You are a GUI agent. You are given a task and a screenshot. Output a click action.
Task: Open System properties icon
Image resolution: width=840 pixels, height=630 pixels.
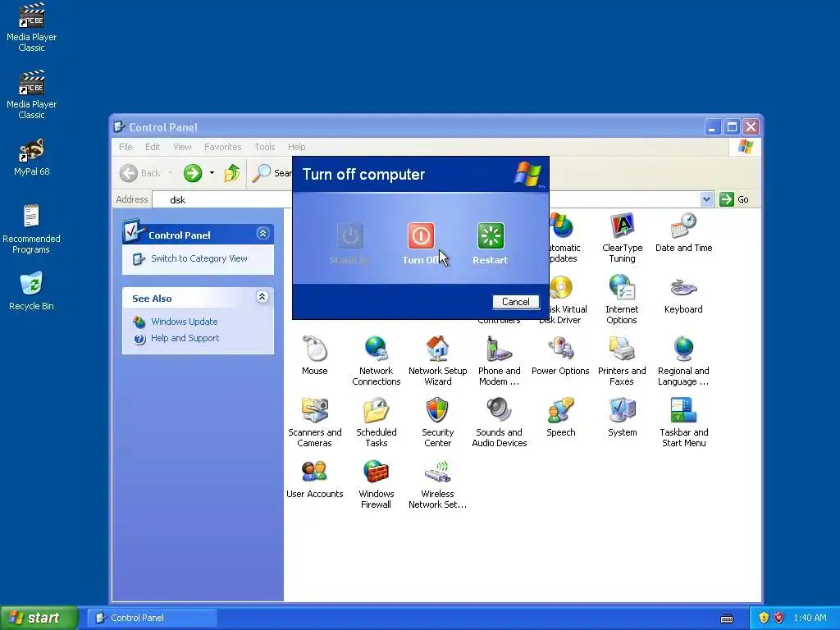[622, 418]
